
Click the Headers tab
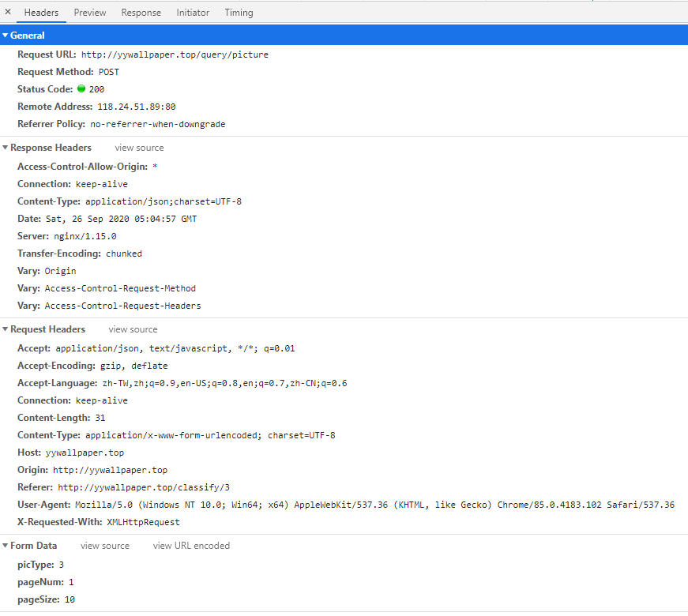click(41, 13)
